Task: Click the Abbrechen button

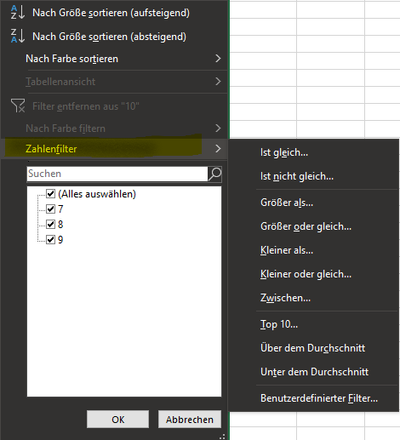Action: tap(189, 419)
